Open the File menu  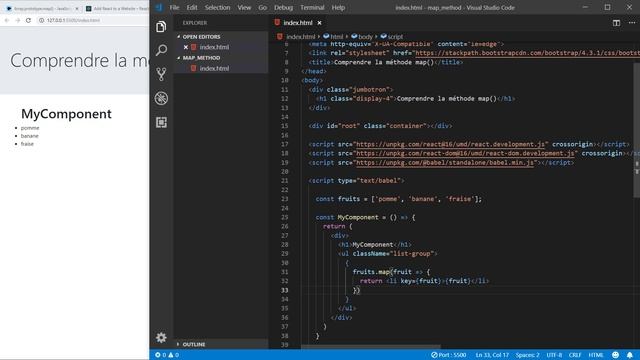174,7
